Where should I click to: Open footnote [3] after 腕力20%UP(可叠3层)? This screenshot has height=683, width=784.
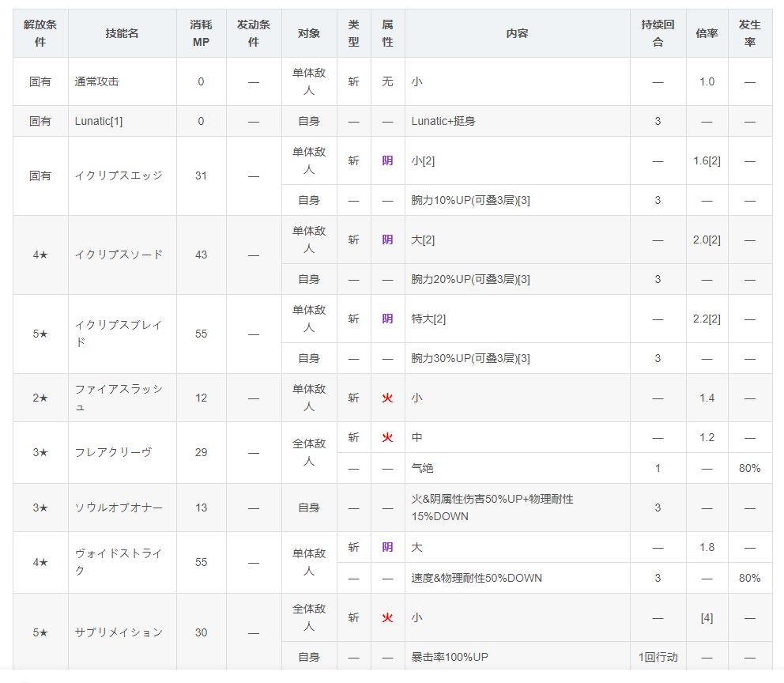[x=522, y=279]
